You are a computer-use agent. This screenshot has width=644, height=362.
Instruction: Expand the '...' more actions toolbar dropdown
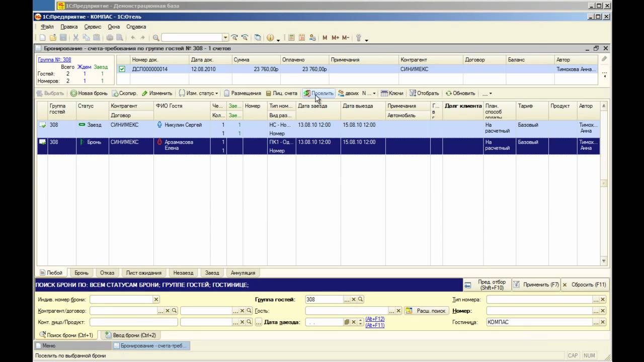(487, 94)
